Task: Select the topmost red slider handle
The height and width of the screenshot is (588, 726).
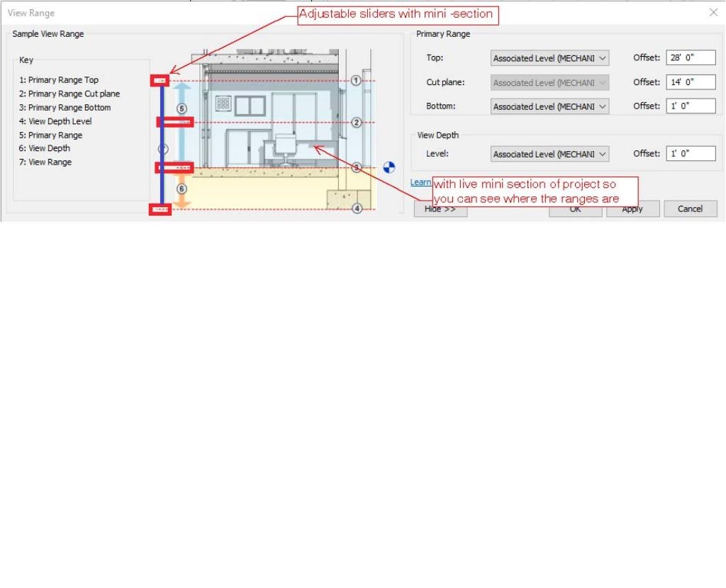Action: [x=160, y=80]
